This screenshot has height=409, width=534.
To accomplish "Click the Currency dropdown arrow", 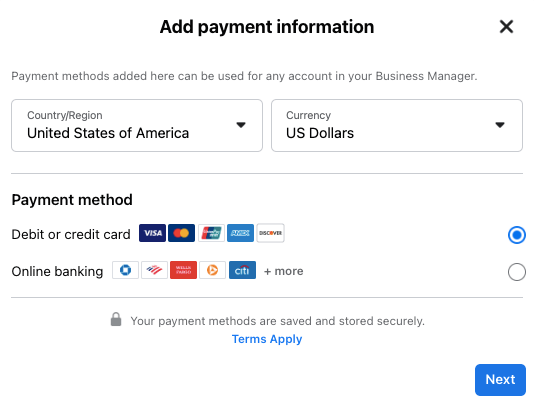I will point(500,125).
